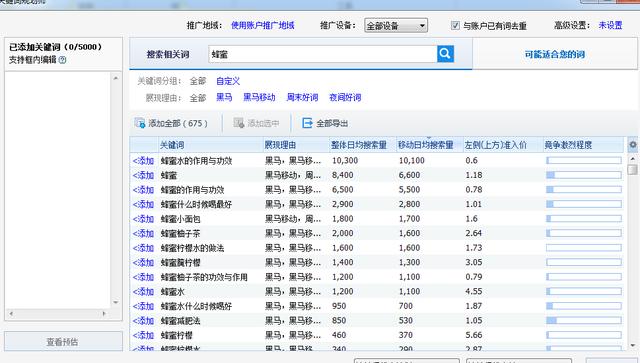Image resolution: width=640 pixels, height=363 pixels.
Task: Select keyword text 蜂蜜腌柠檬
Action: click(180, 262)
